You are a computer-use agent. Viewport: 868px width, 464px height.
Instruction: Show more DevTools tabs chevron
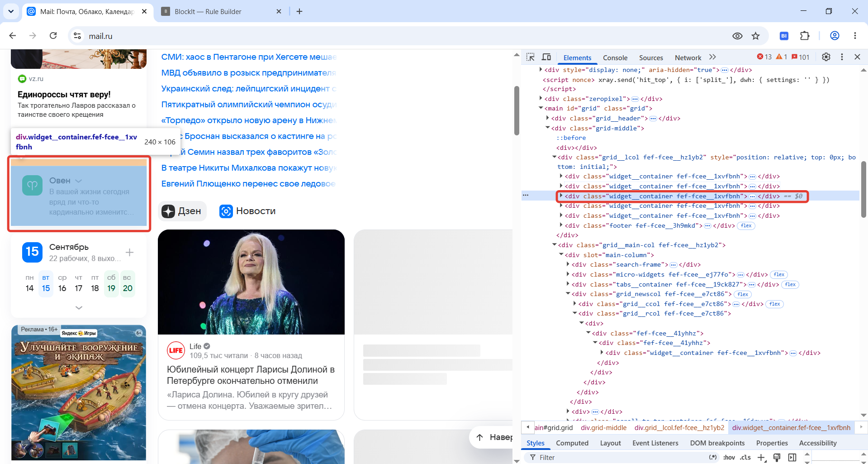tap(713, 57)
